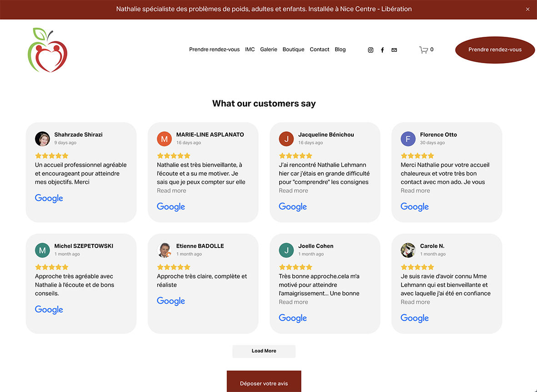537x392 pixels.
Task: Click the Etienne BADOLLE reviewer name
Action: (x=200, y=246)
